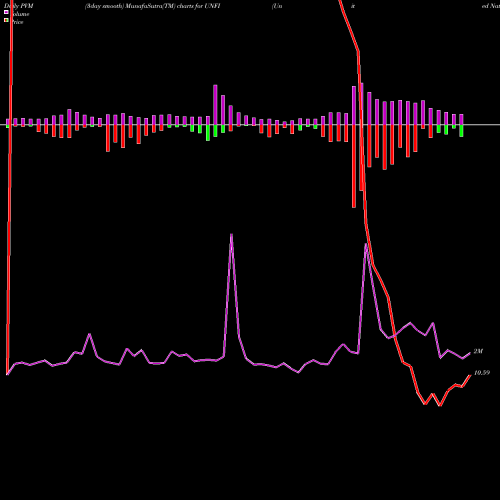The image size is (500, 500).
Task: Click the 'Daily PVM' chart title text
Action: (19, 6)
